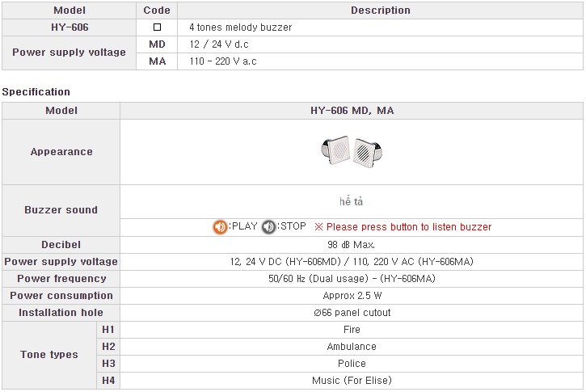Click the MD power supply code cell
This screenshot has width=586, height=392.
click(157, 44)
